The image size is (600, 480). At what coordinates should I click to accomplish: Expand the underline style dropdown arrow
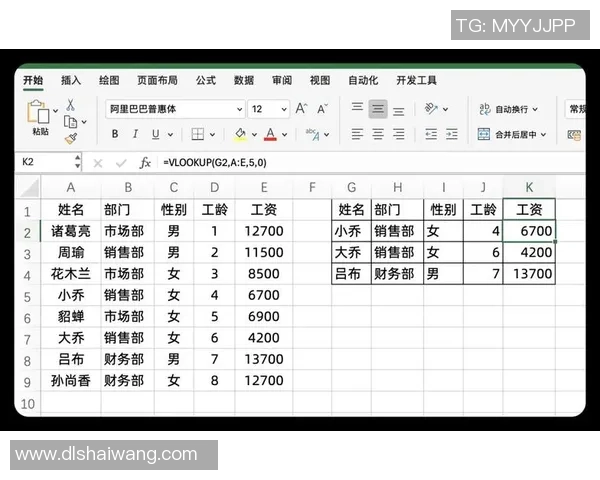coord(171,135)
